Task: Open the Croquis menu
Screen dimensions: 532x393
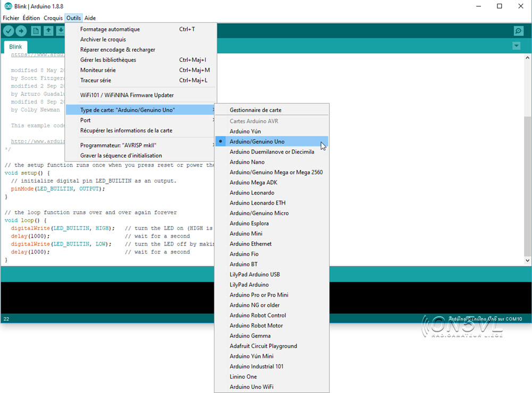Action: click(53, 18)
